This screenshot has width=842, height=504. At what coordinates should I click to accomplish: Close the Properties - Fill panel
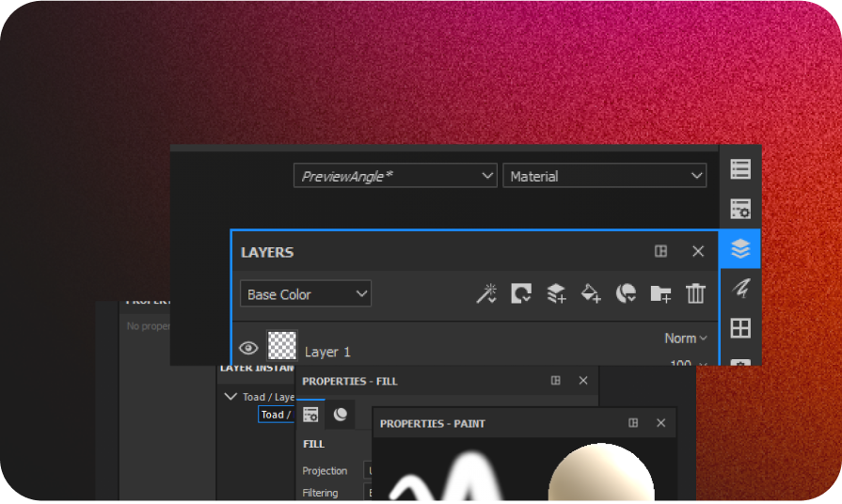tap(583, 381)
